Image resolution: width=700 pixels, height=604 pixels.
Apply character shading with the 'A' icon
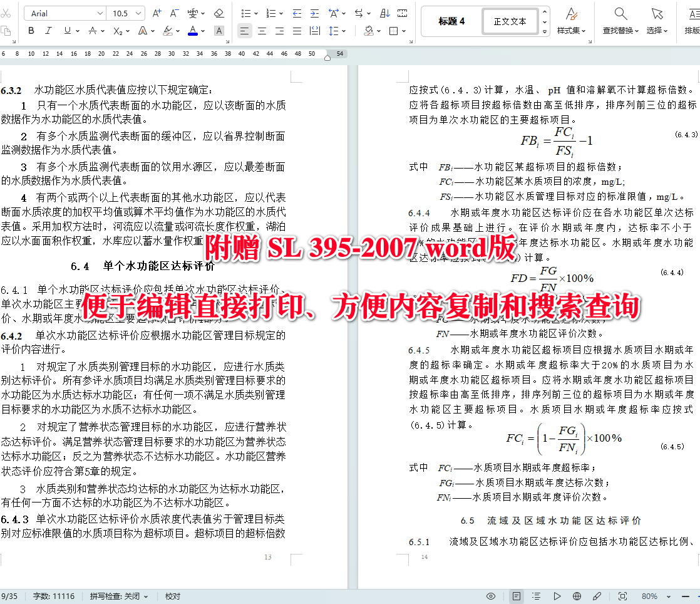point(219,31)
